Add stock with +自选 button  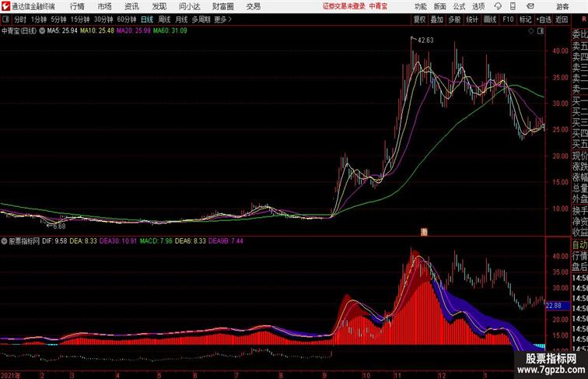click(x=544, y=19)
